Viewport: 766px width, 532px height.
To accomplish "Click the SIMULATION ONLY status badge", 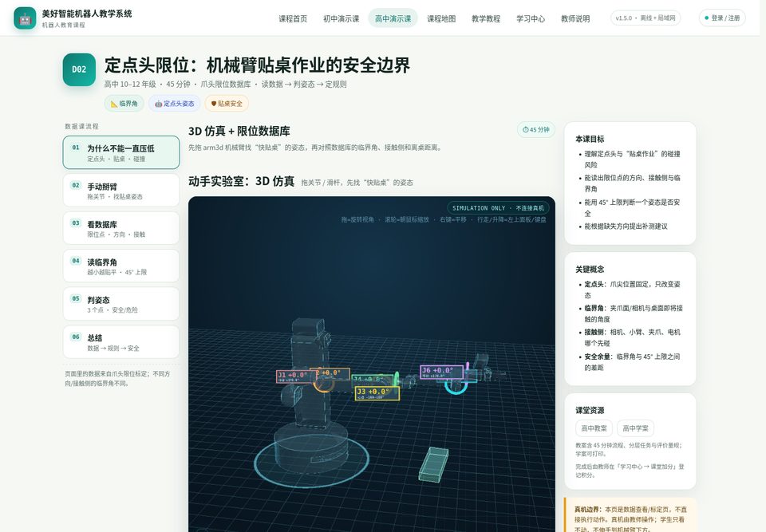I will click(x=498, y=208).
